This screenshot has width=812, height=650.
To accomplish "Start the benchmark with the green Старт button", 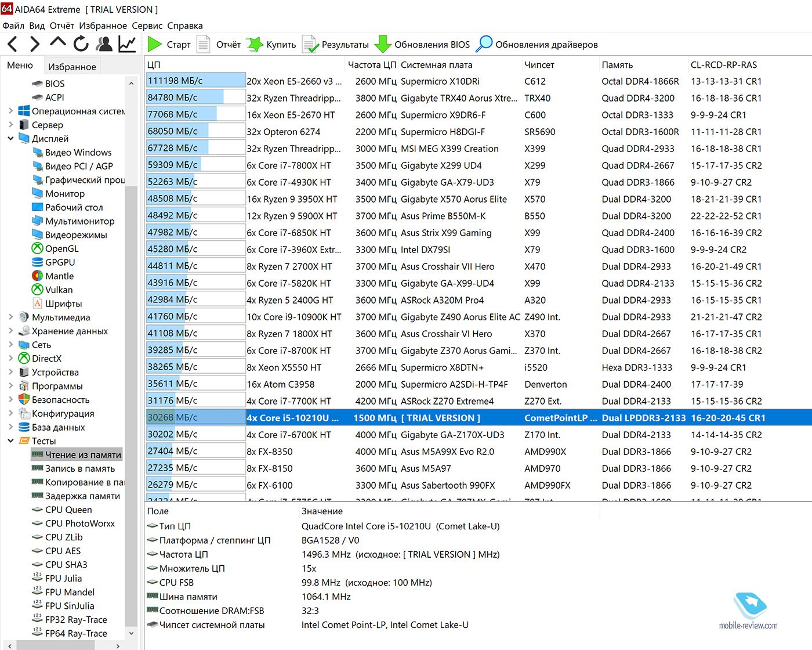I will (x=169, y=45).
